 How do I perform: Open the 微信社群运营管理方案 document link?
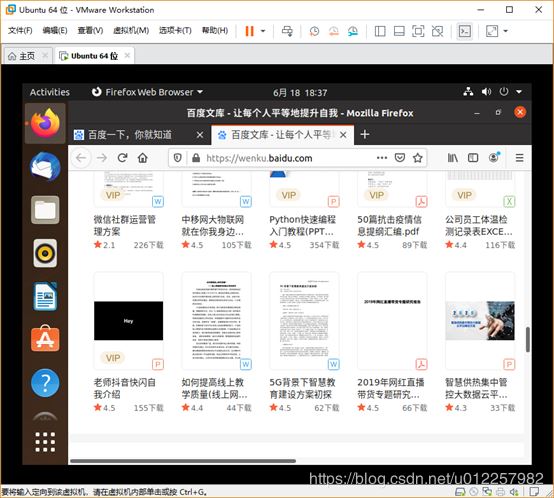coord(124,225)
